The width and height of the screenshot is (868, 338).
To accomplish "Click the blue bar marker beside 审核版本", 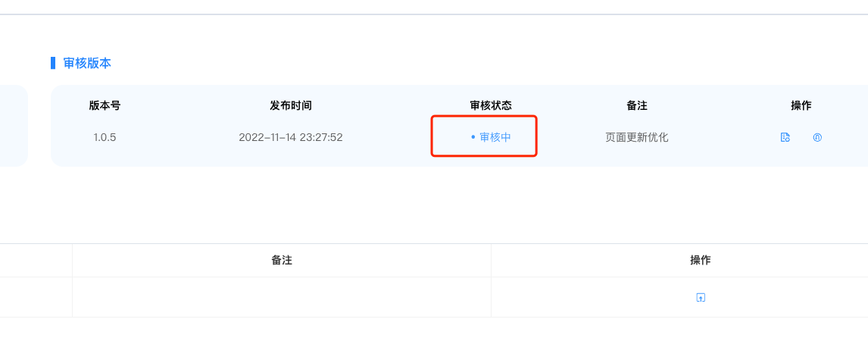I will (x=52, y=63).
